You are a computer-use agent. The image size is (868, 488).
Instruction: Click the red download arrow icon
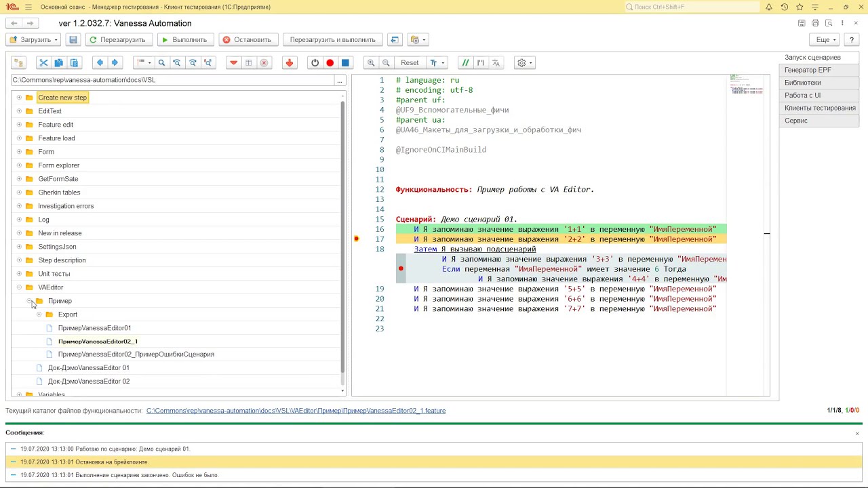pyautogui.click(x=290, y=63)
